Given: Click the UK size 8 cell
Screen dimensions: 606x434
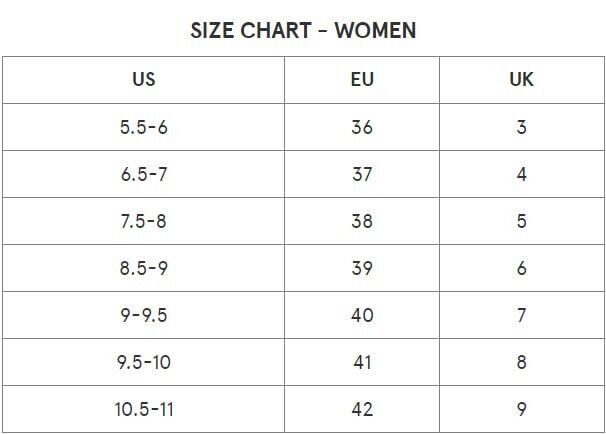Looking at the screenshot, I should (522, 362).
